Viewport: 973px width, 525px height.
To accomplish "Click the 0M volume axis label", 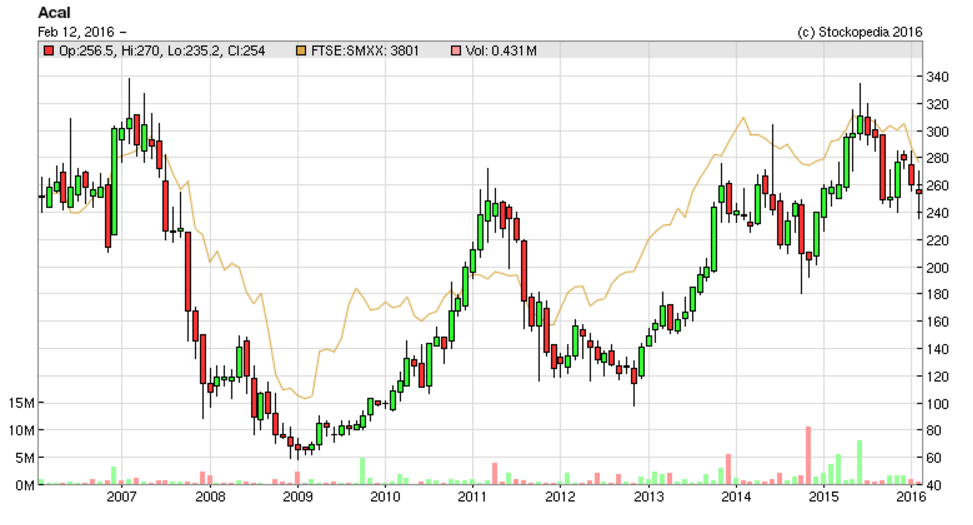I will [24, 485].
